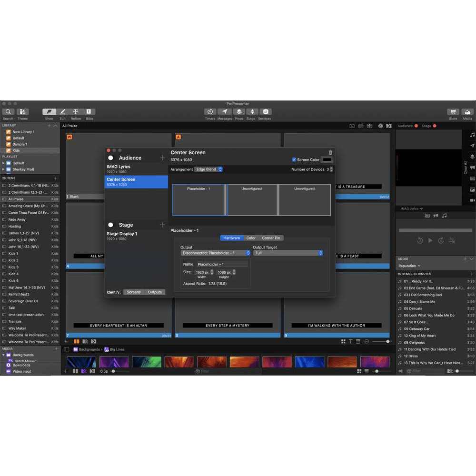
Task: Open the Messages toolbar icon
Action: 225,112
